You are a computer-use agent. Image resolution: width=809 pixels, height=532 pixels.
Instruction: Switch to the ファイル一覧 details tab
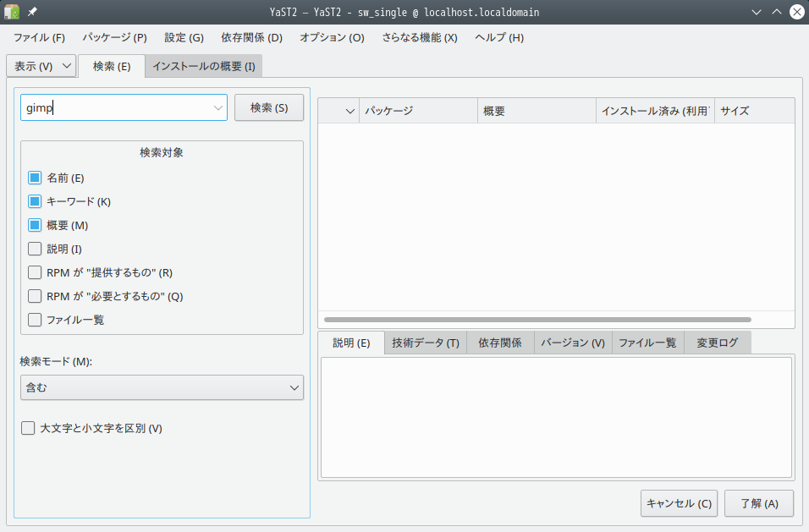click(647, 343)
